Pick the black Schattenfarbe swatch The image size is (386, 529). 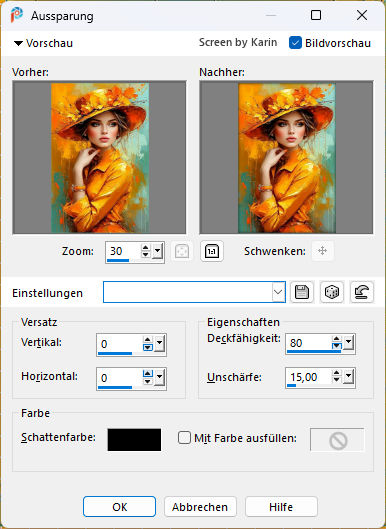[134, 440]
